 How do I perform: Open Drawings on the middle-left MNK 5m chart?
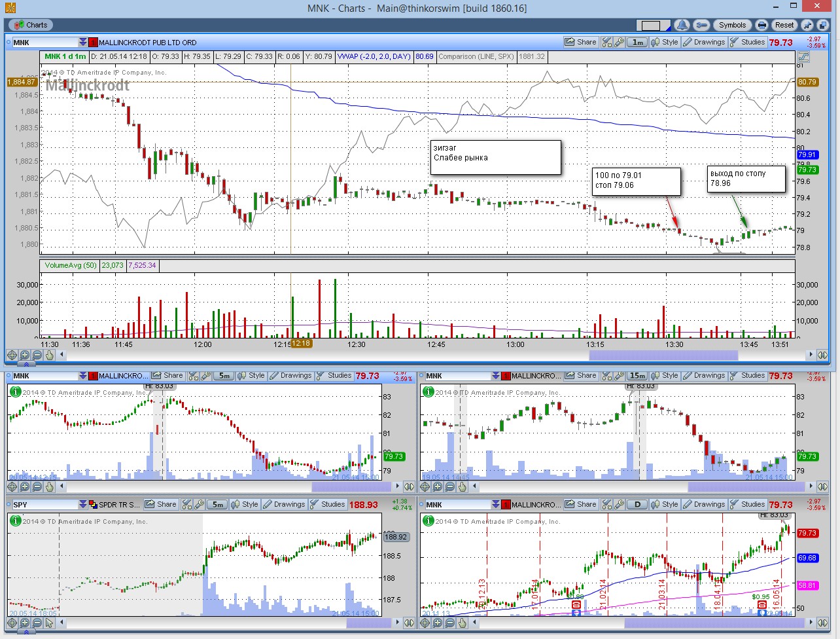(290, 376)
